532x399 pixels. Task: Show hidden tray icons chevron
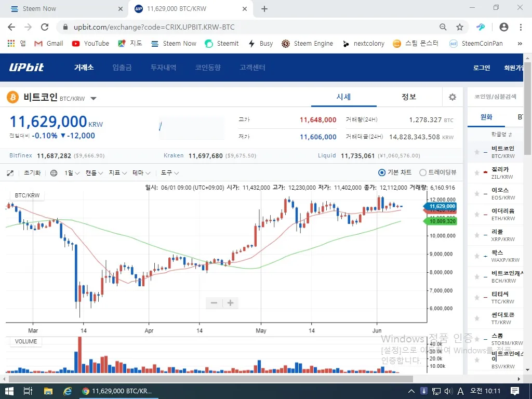tap(411, 391)
